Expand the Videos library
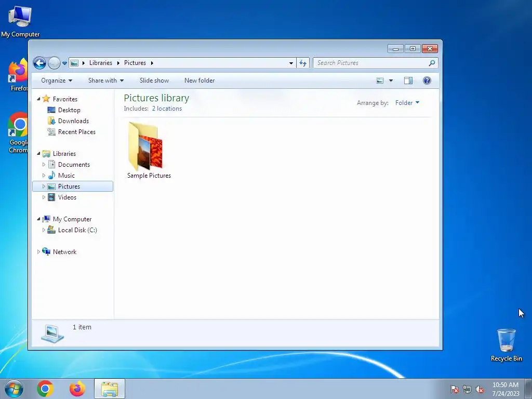 [x=44, y=197]
